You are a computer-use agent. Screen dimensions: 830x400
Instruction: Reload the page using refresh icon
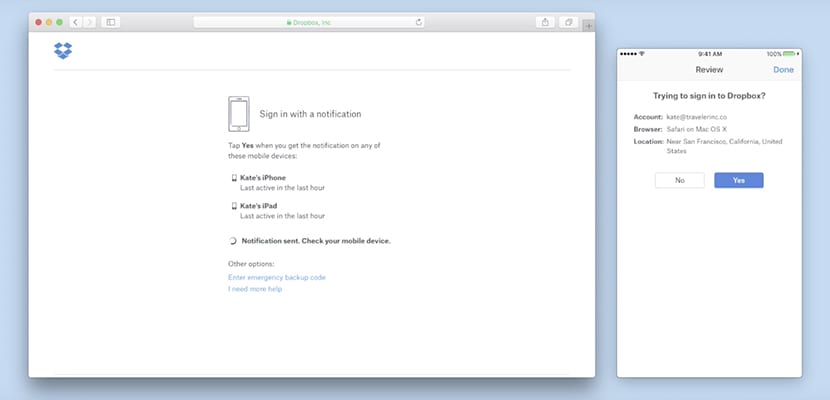pos(419,22)
